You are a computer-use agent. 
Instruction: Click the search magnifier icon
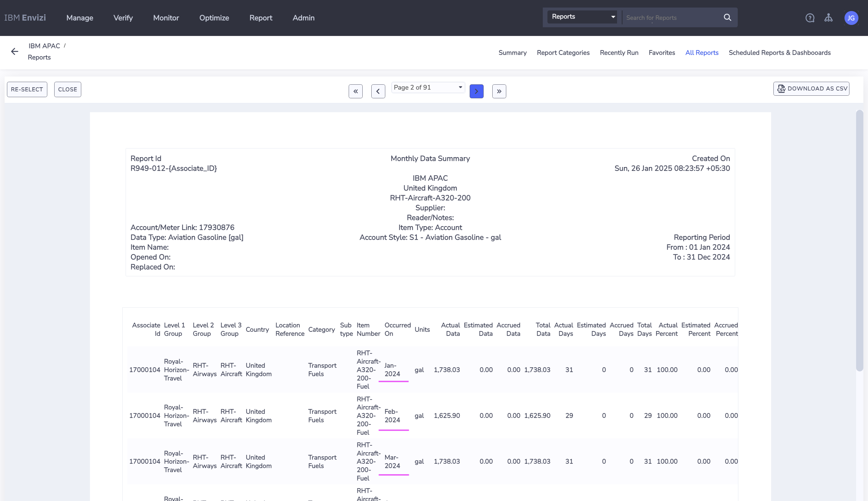[x=727, y=18]
